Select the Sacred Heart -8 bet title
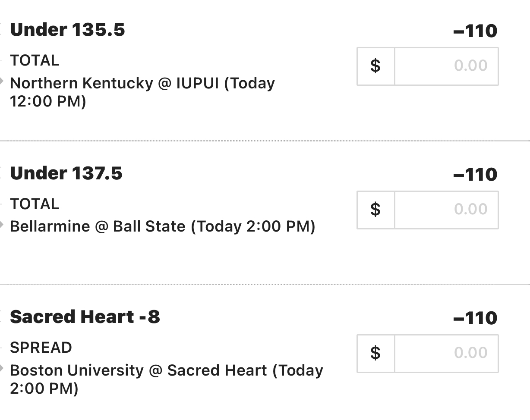This screenshot has height=420, width=530. click(x=85, y=317)
